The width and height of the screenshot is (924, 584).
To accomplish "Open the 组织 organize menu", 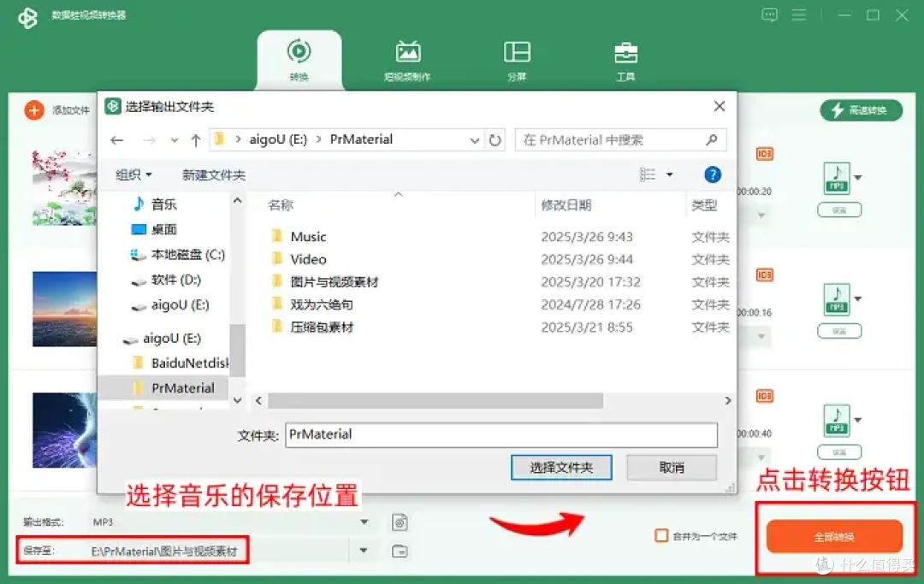I will pos(133,174).
